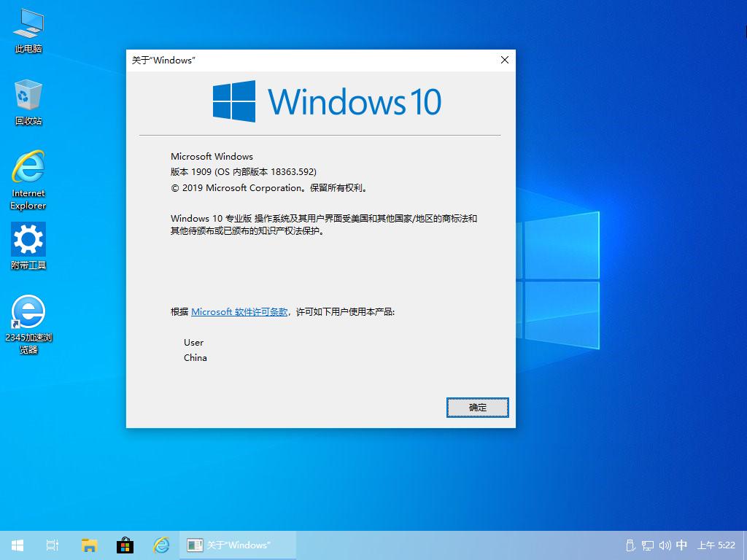Click the 关于"Windows" taskbar window button
The width and height of the screenshot is (747, 560).
(238, 545)
